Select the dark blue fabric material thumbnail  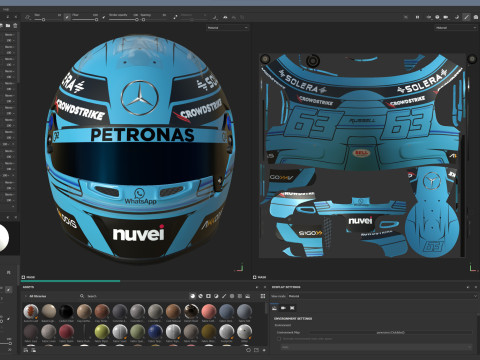pos(155,332)
